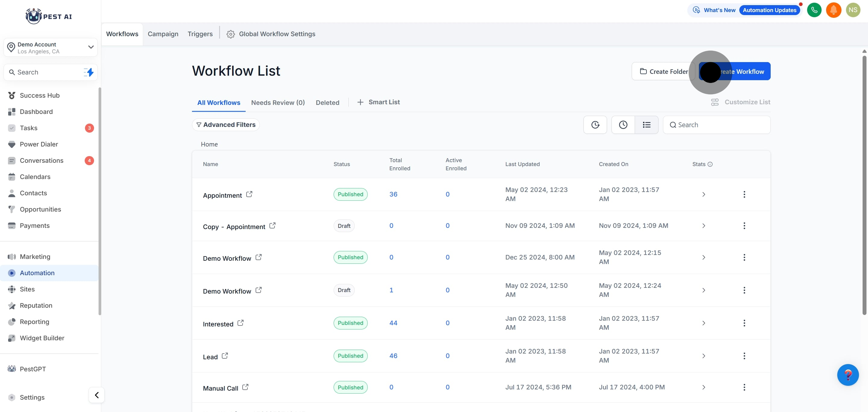Switch to the clock history view toggle

click(623, 125)
